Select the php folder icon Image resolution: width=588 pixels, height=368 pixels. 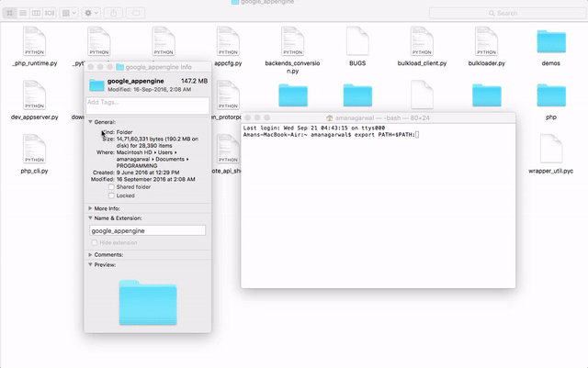coord(551,95)
